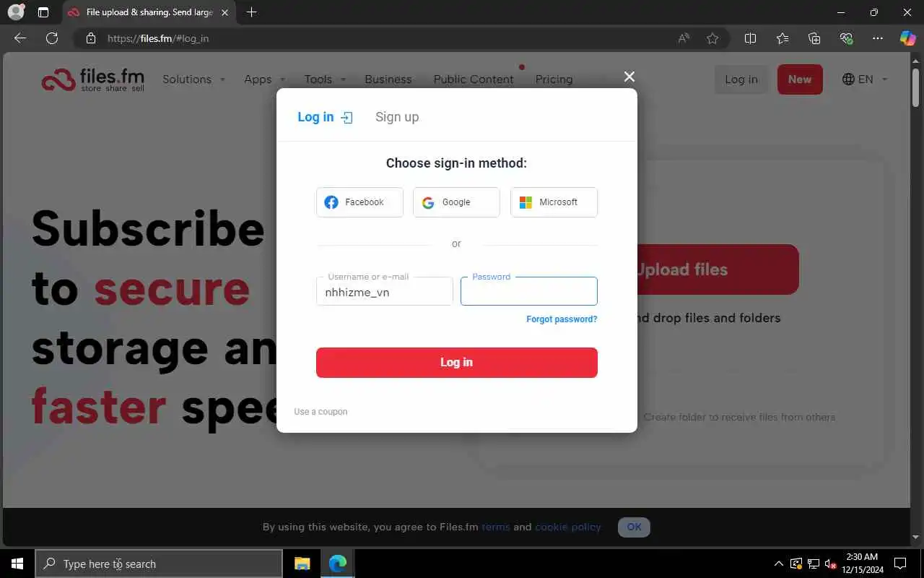
Task: Click the address bar URL
Action: [158, 38]
